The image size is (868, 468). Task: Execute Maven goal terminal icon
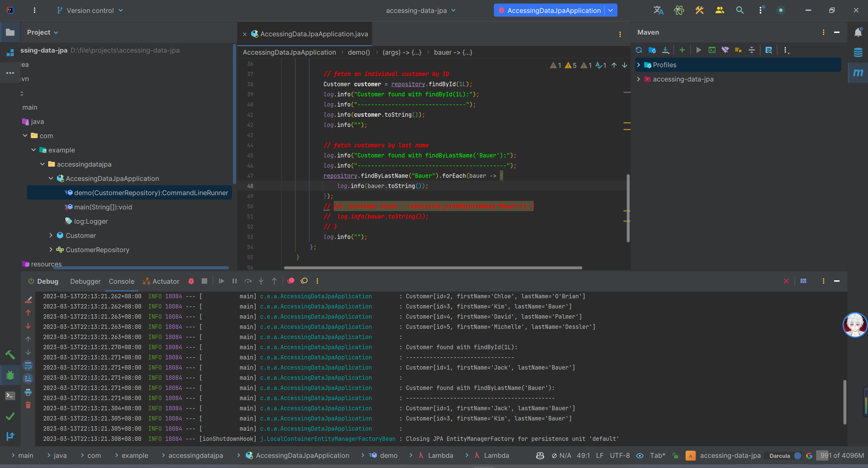pos(712,50)
